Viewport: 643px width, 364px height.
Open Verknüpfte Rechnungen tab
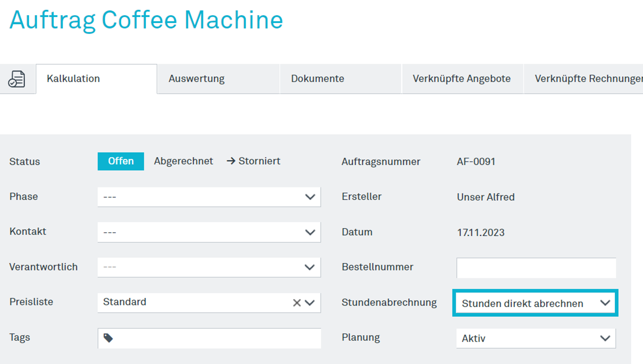tap(584, 79)
